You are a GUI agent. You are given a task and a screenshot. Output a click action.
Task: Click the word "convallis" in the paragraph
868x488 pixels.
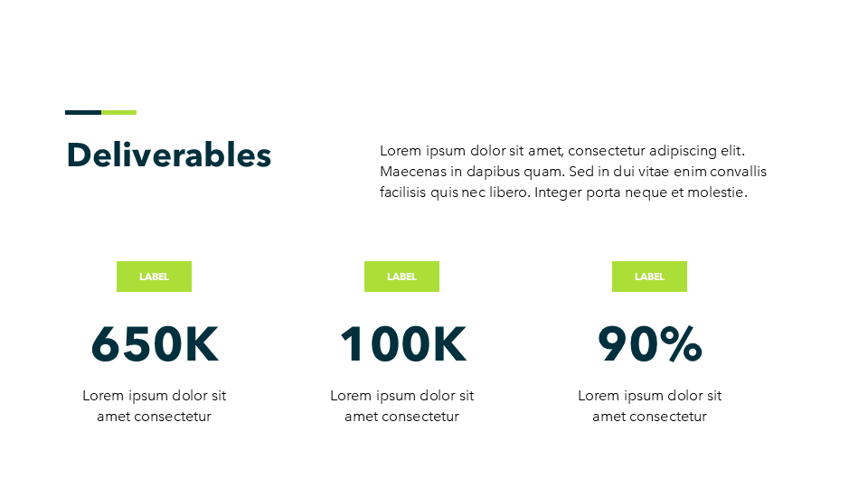pyautogui.click(x=738, y=172)
